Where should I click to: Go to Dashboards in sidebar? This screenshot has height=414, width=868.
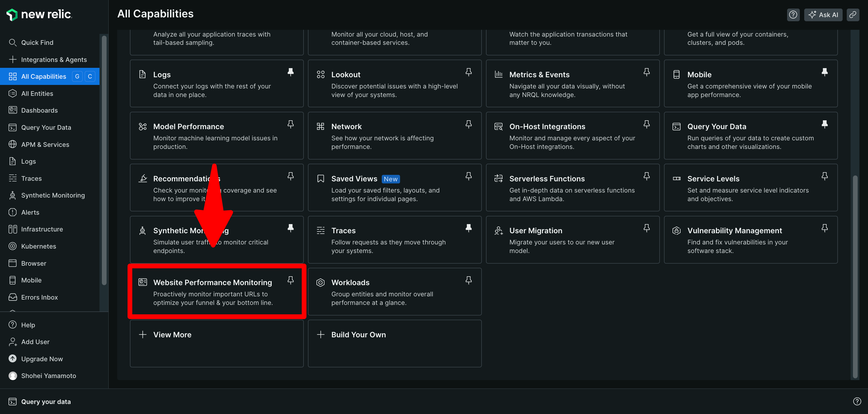tap(40, 110)
